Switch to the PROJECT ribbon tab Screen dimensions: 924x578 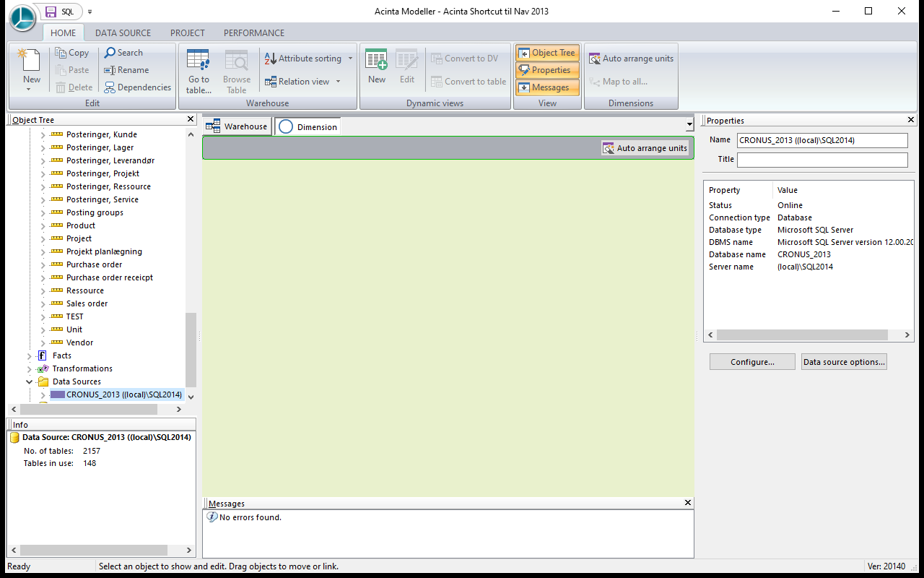[x=188, y=33]
